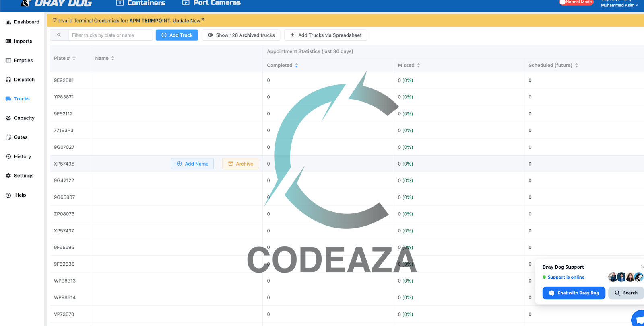Select the Trucks sidebar item
644x326 pixels.
pyautogui.click(x=17, y=99)
